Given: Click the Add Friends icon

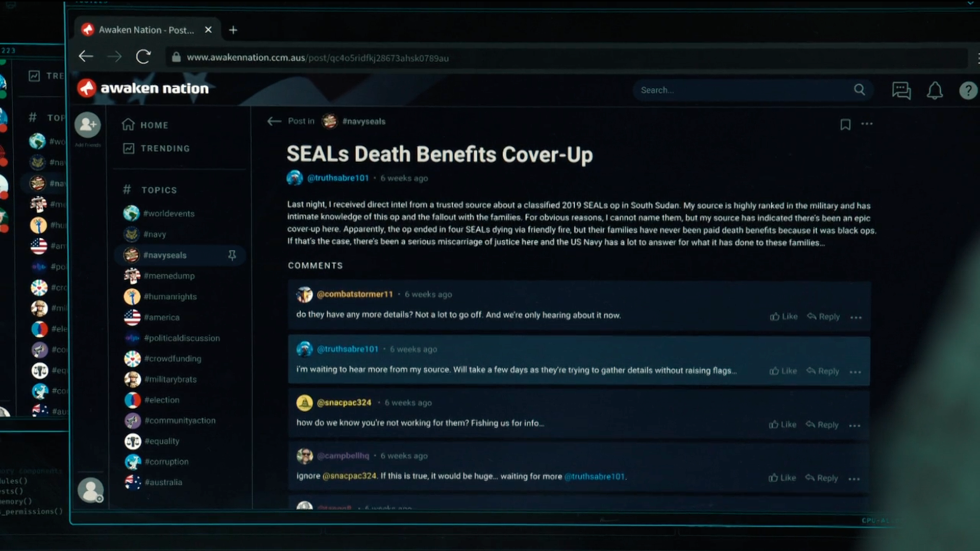Looking at the screenshot, I should point(88,125).
